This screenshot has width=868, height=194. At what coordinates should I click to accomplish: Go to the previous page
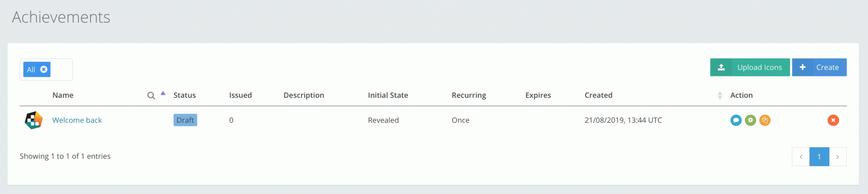(801, 157)
